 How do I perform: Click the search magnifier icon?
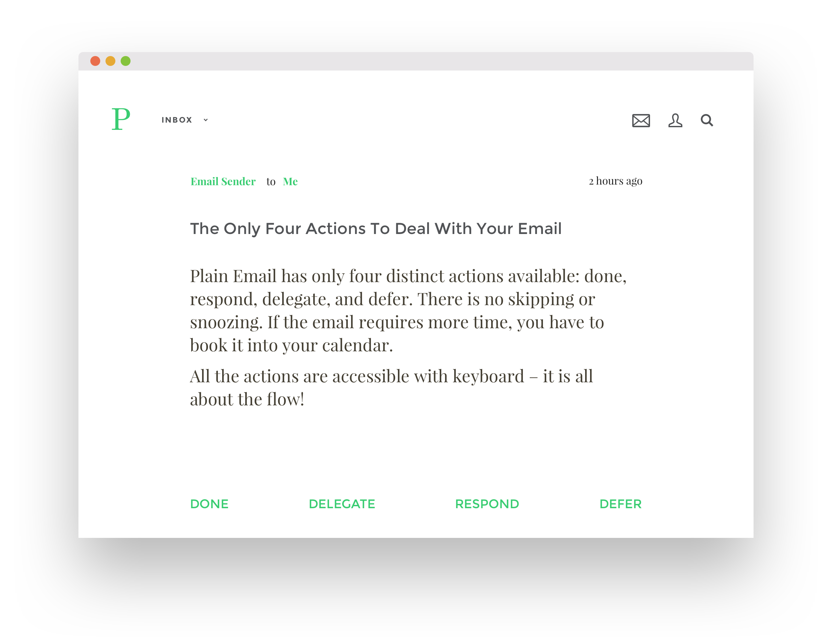707,120
